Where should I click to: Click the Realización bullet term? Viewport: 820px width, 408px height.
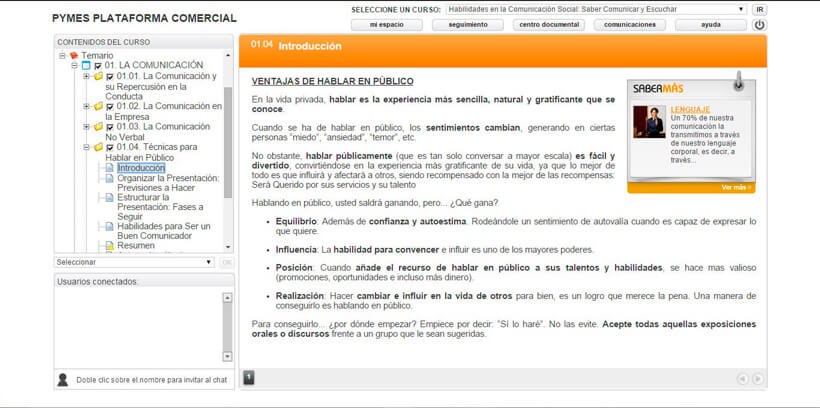(300, 296)
